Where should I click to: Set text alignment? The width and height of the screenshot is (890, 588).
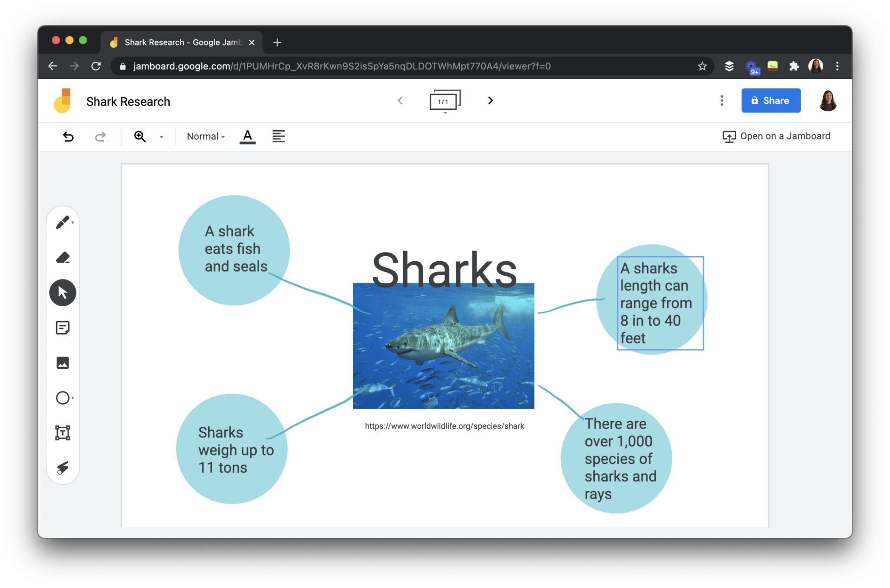point(278,136)
